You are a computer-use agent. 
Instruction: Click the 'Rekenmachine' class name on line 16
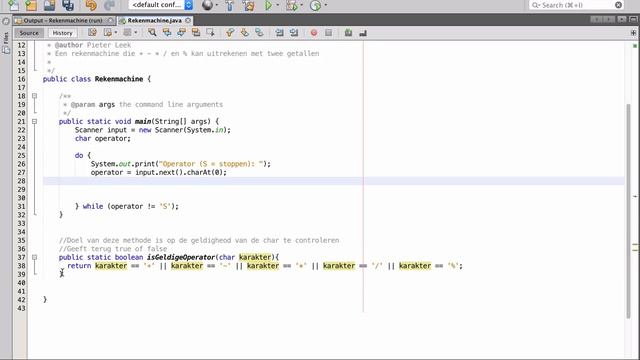point(119,79)
